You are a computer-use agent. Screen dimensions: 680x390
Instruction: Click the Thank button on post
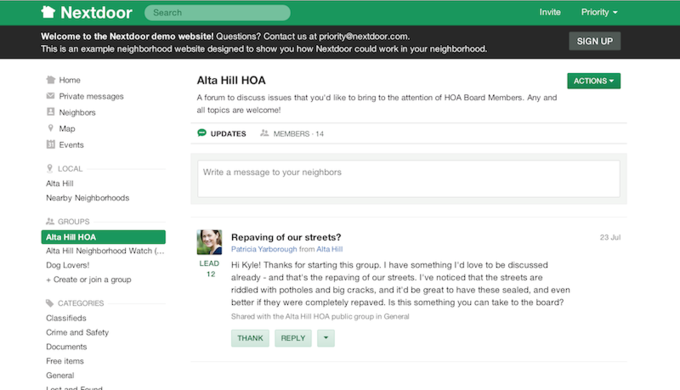(x=250, y=338)
